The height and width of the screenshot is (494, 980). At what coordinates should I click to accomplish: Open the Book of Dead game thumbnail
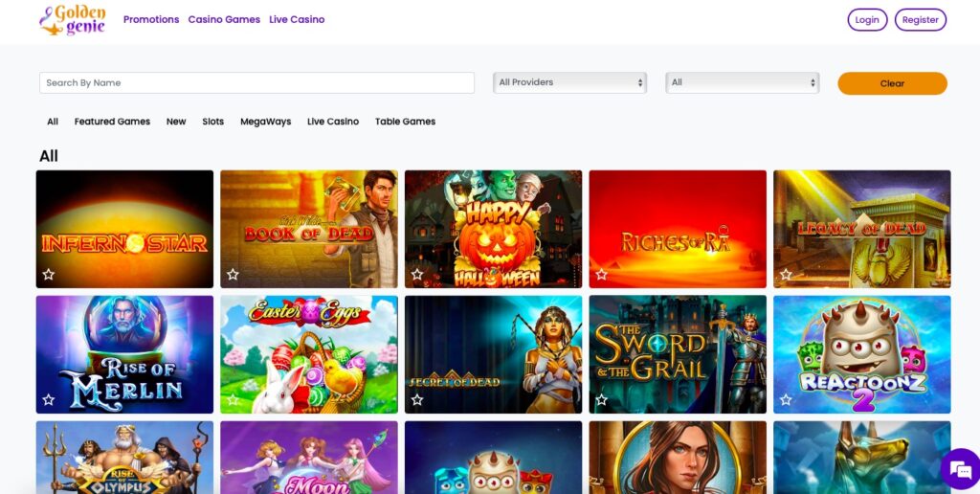pos(309,229)
